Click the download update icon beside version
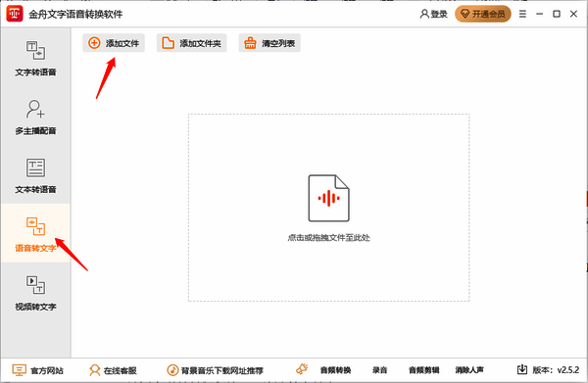The width and height of the screenshot is (588, 383). pos(522,370)
